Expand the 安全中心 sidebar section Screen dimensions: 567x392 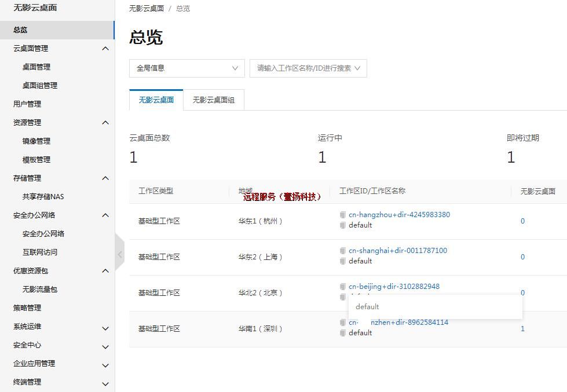coord(105,345)
